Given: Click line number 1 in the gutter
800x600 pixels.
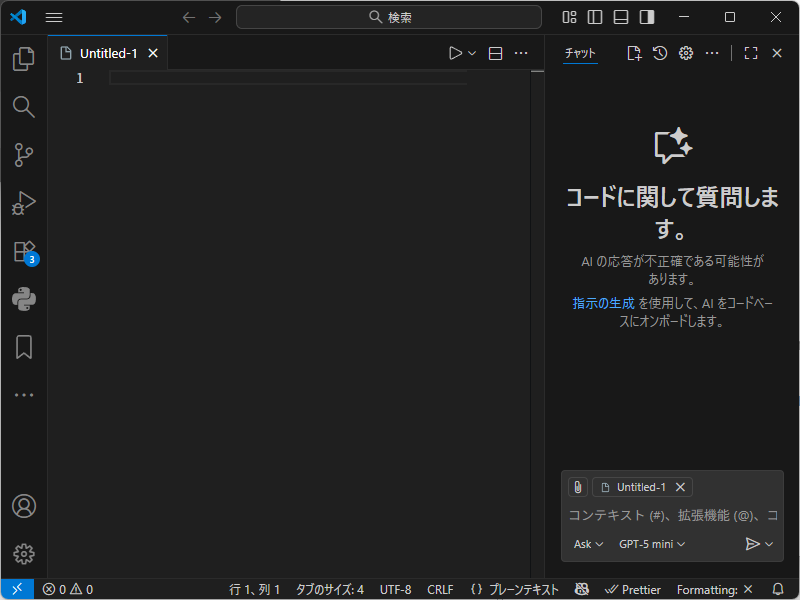Looking at the screenshot, I should 80,78.
